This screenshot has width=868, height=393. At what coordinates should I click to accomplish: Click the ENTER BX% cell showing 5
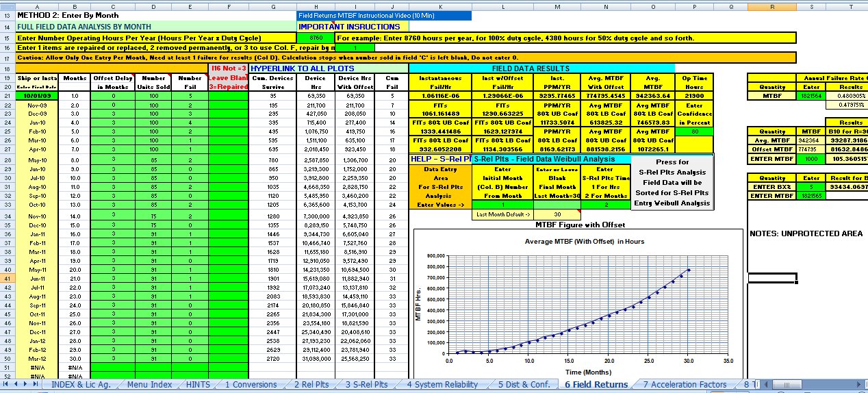click(x=811, y=186)
